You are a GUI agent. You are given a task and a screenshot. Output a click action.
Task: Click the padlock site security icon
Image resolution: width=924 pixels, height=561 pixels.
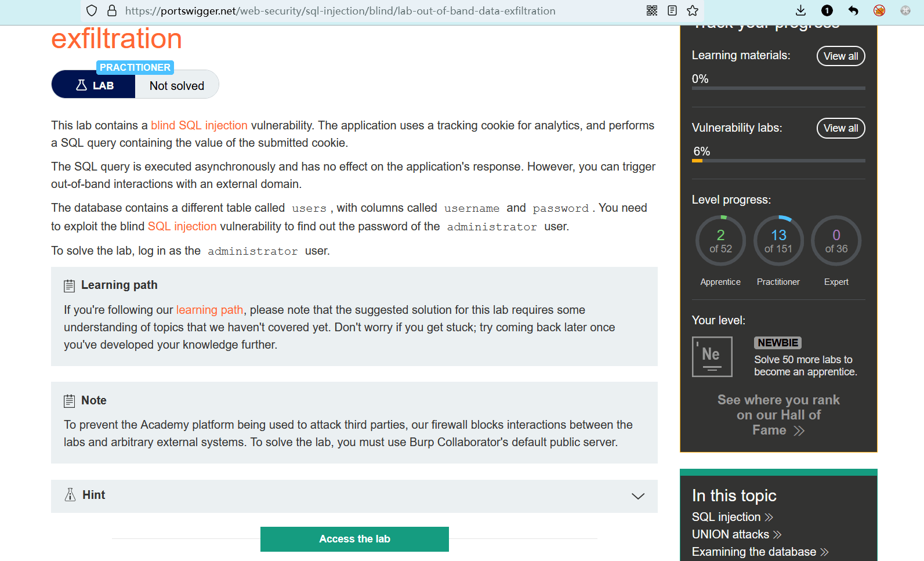[x=112, y=10]
